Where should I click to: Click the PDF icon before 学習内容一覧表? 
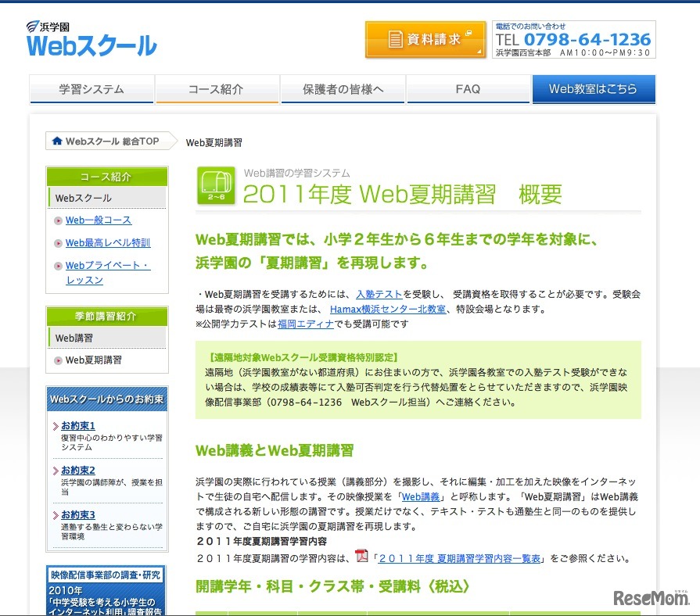click(x=361, y=556)
